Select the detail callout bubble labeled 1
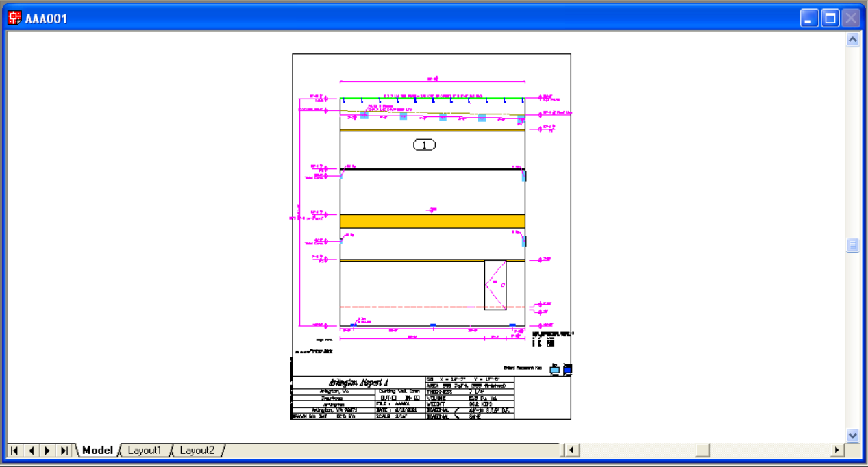Screen dimensions: 868x467 (425, 144)
